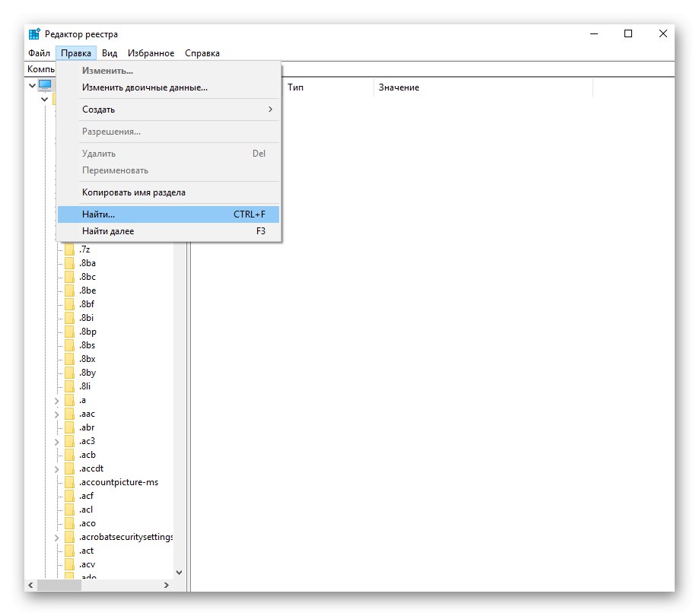Screen dimensions: 699x616
Task: Click the horizontal scrollbar thumb in tree pane
Action: click(59, 586)
